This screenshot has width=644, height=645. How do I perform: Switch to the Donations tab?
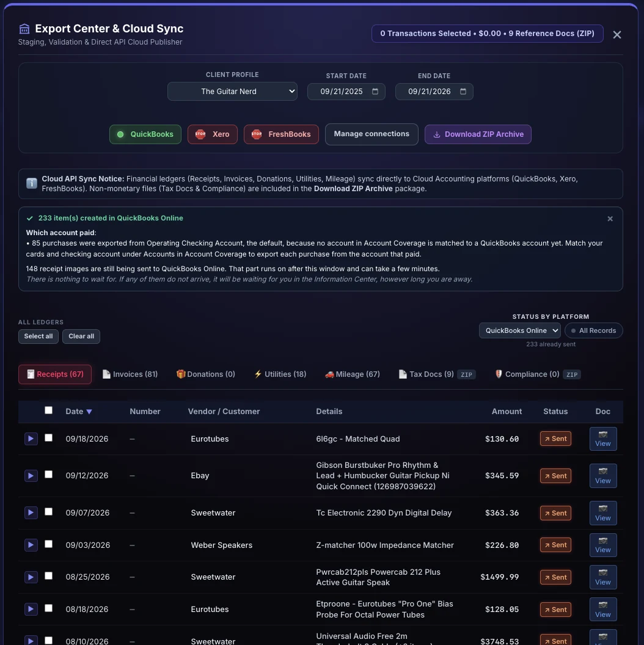(206, 374)
